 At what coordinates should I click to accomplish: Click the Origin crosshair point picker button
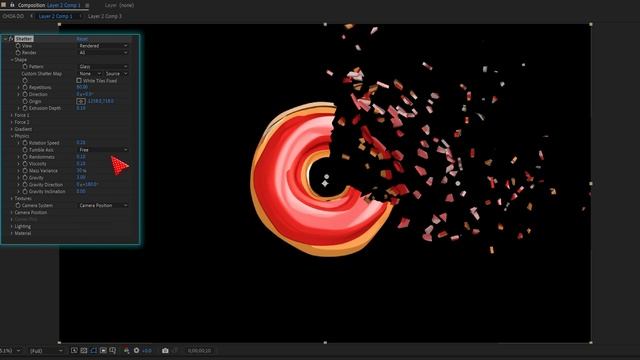(81, 101)
